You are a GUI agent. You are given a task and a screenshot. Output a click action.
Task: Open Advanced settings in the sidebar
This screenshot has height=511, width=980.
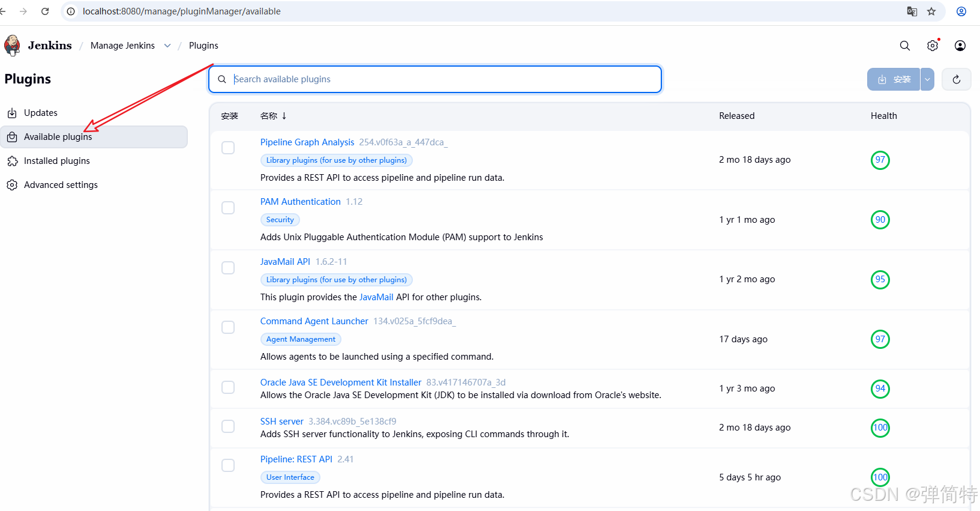[x=94, y=185]
